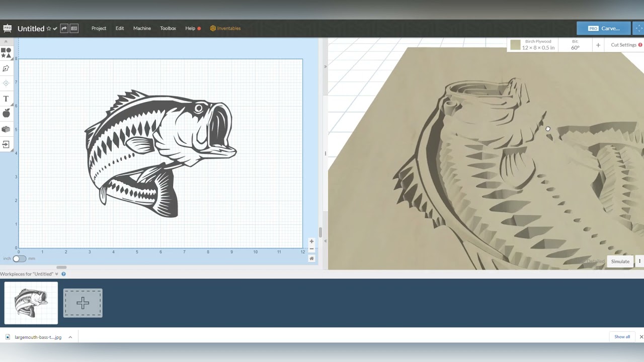The image size is (644, 362).
Task: Close the downloads bar
Action: (641, 337)
